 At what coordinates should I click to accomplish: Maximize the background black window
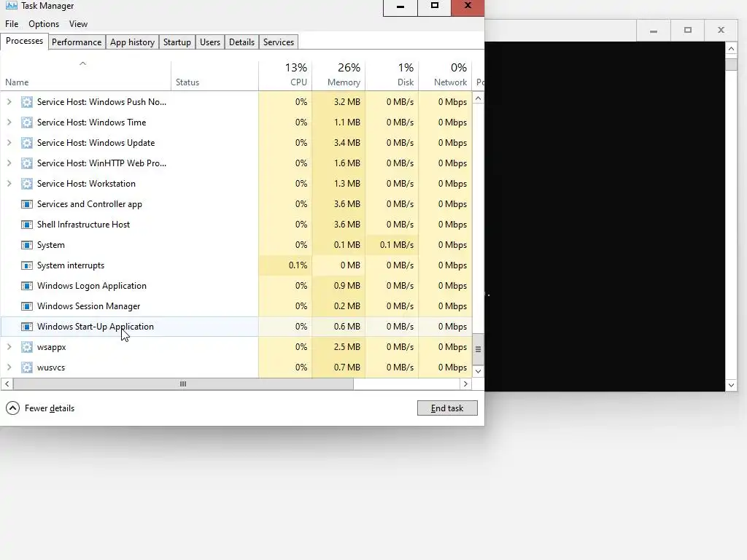(x=687, y=30)
